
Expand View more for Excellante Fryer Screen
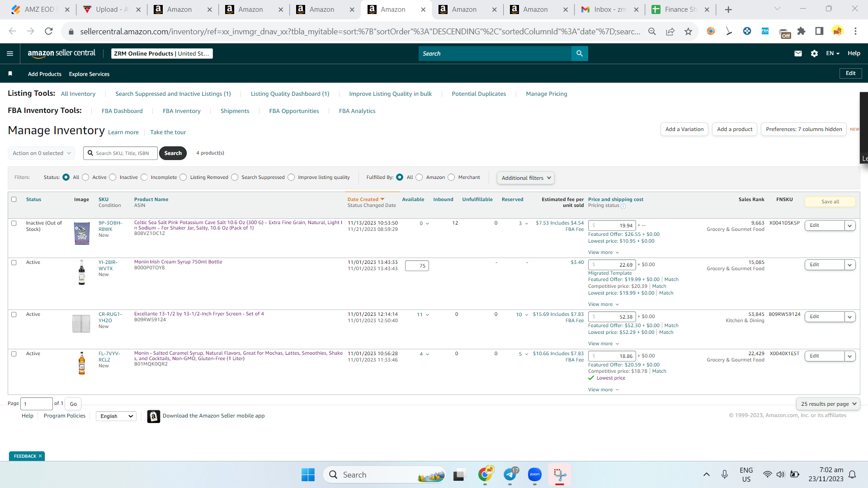tap(604, 344)
